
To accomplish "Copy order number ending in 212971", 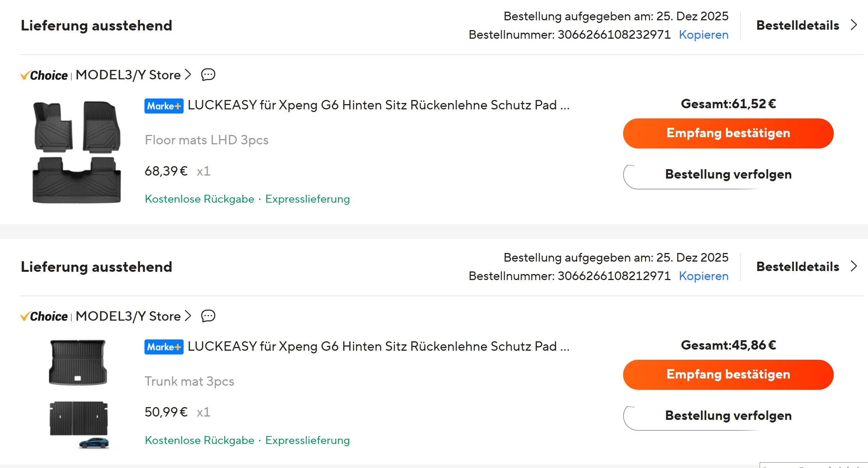I will pyautogui.click(x=704, y=276).
